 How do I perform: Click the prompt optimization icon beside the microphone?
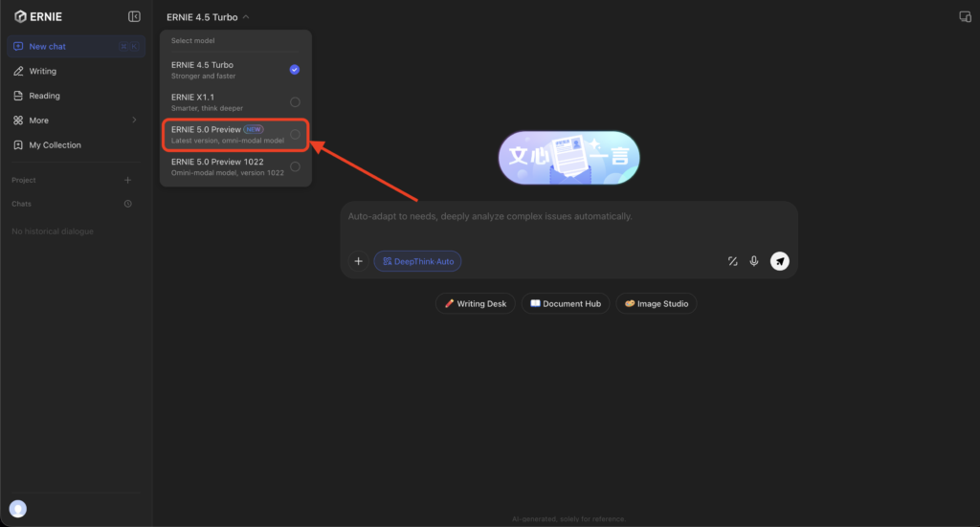pos(732,261)
